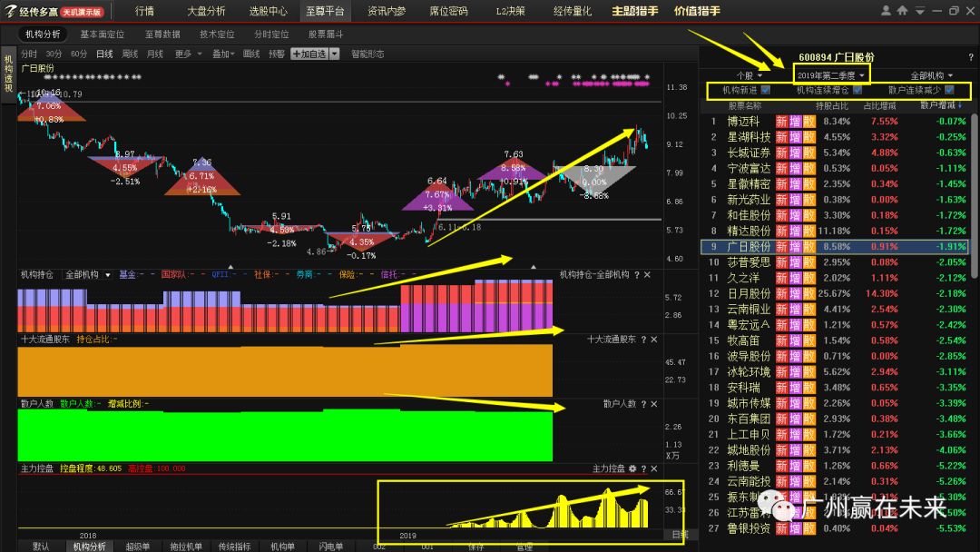
Task: Open arrow next to 加自选 button
Action: (x=334, y=54)
